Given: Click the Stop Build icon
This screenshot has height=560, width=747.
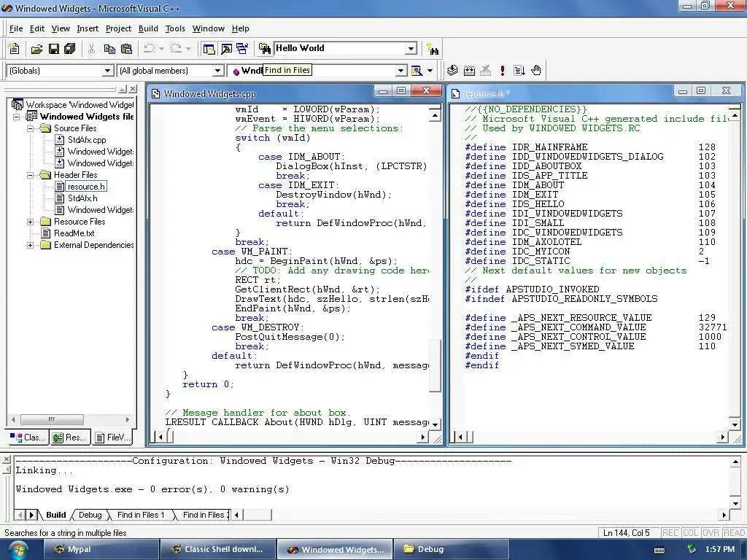Looking at the screenshot, I should [485, 71].
